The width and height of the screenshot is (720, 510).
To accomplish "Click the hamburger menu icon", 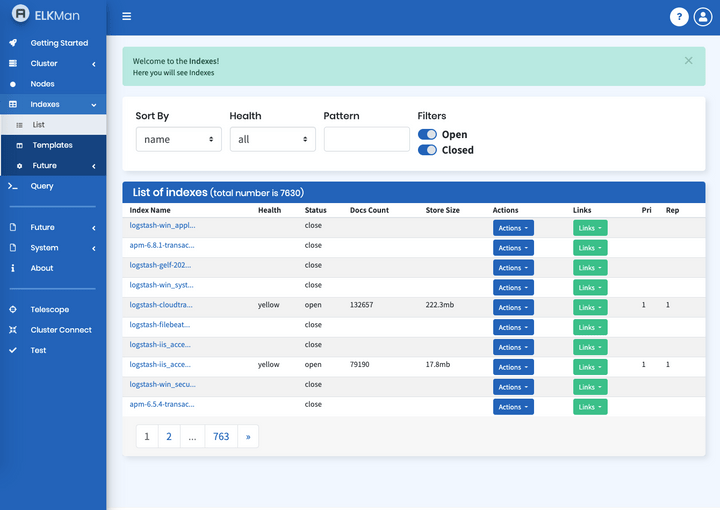I will (127, 17).
